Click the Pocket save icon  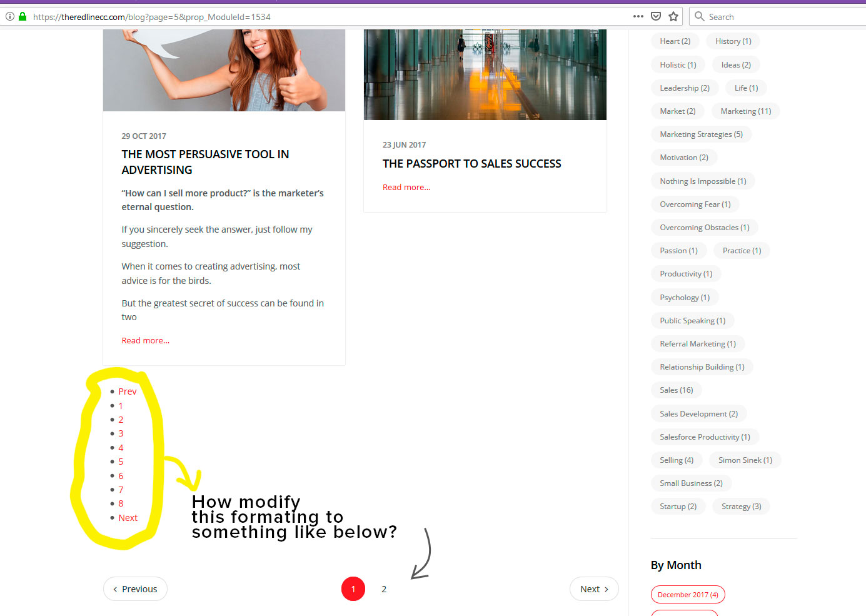(x=656, y=17)
